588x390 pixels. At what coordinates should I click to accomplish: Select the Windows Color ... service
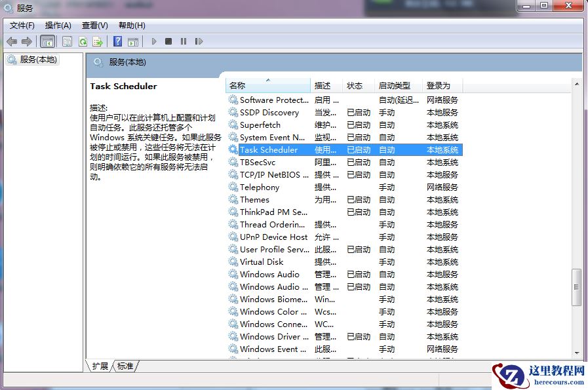point(345,311)
